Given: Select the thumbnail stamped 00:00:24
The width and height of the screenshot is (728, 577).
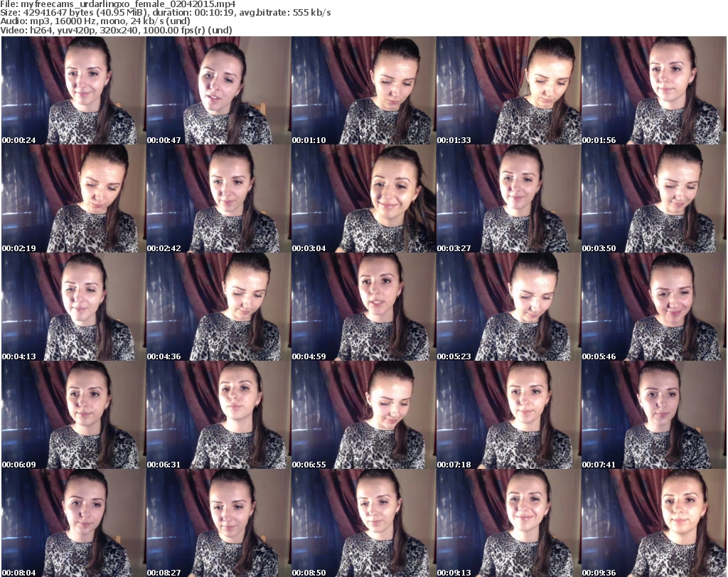Looking at the screenshot, I should pos(73,90).
